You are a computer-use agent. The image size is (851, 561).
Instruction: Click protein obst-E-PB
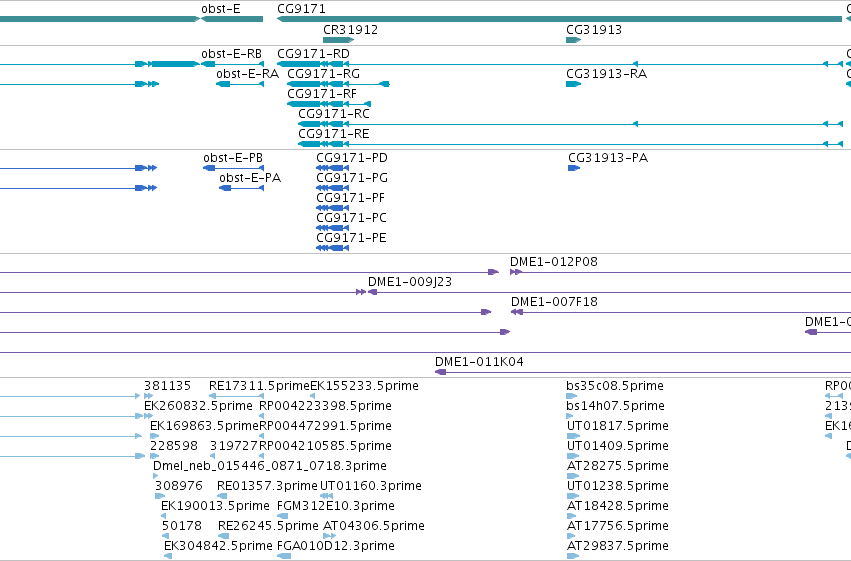233,158
